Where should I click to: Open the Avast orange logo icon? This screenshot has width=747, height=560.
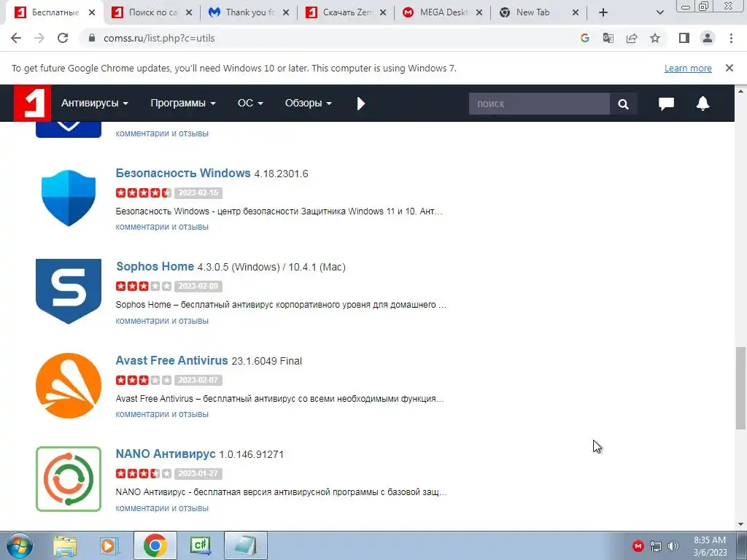coord(69,386)
